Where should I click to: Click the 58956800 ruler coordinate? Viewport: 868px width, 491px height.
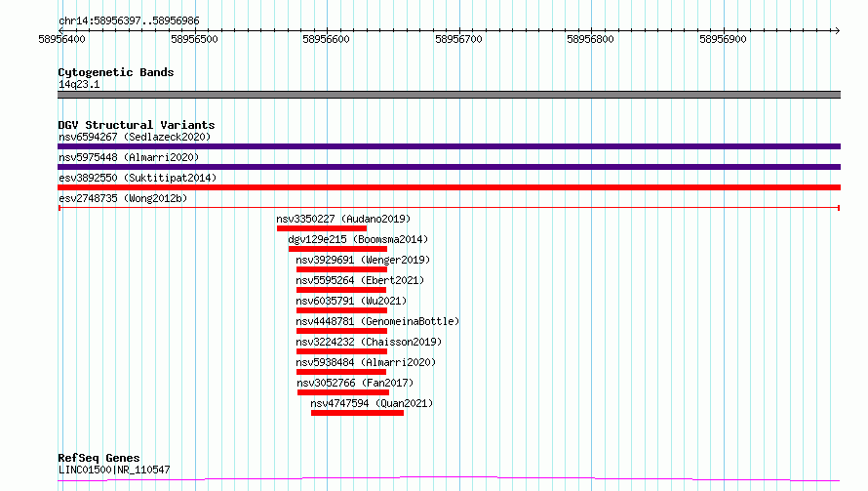click(x=590, y=39)
